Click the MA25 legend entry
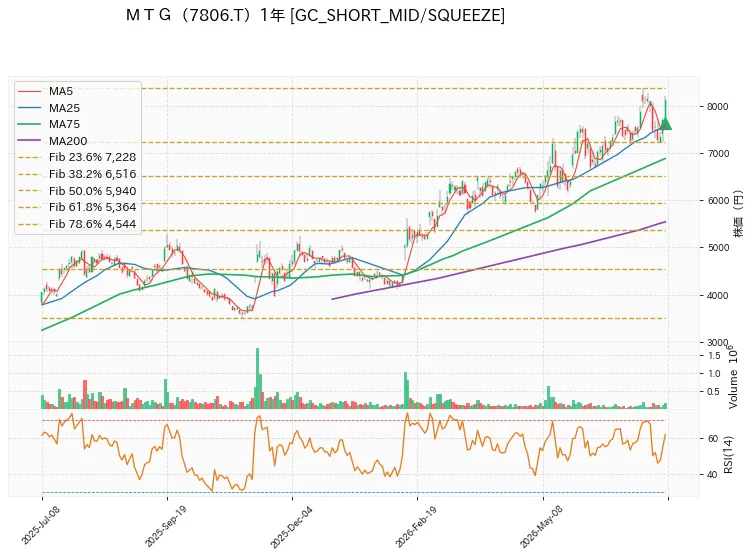Screen dimensions: 752x558 pos(49,108)
